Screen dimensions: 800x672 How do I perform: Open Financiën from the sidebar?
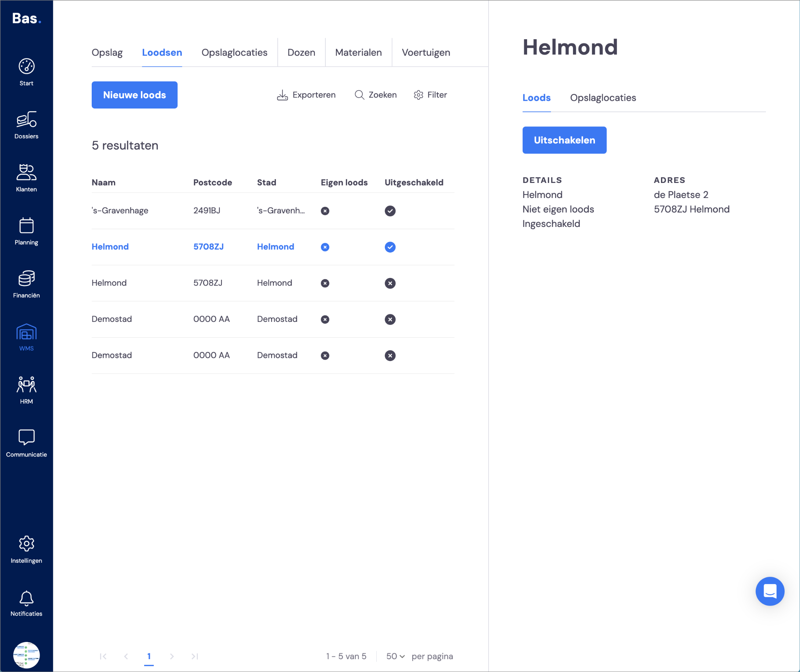tap(26, 284)
